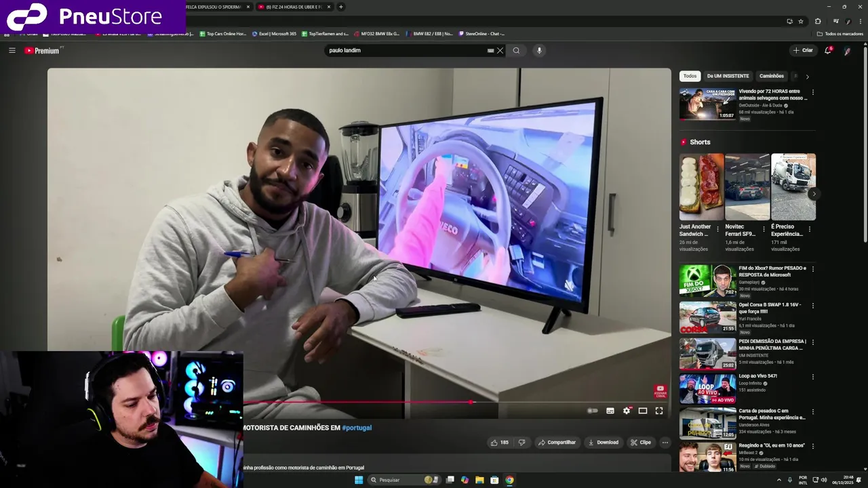
Task: Open YouTube notifications bell
Action: coord(828,50)
